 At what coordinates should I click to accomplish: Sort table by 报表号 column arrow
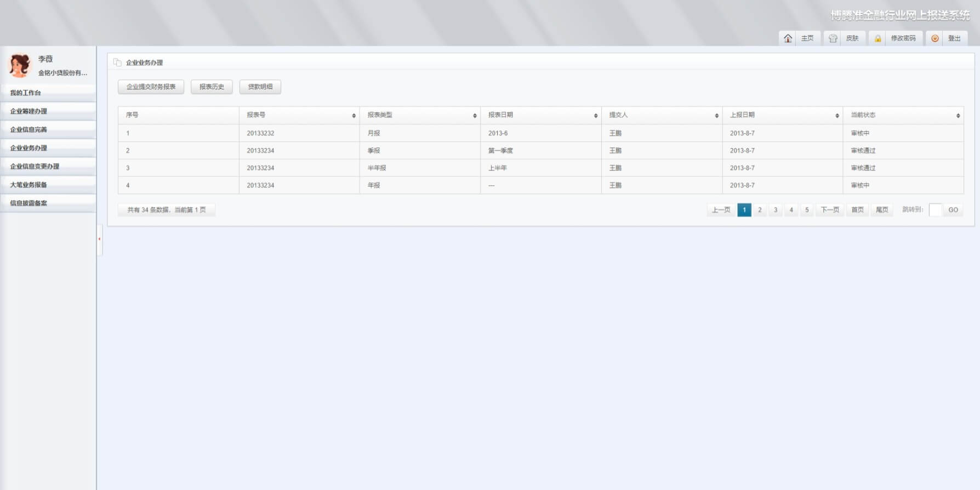coord(354,116)
